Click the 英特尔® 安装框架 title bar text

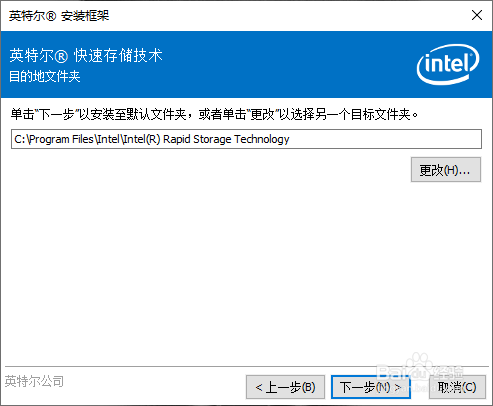coord(59,16)
